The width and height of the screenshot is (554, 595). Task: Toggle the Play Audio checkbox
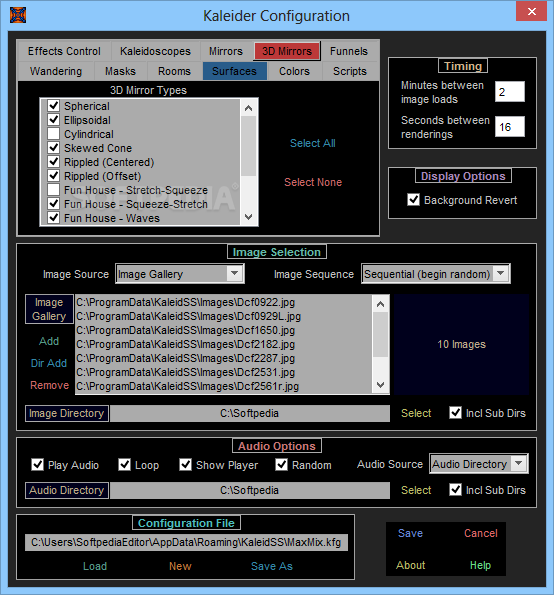click(x=37, y=464)
